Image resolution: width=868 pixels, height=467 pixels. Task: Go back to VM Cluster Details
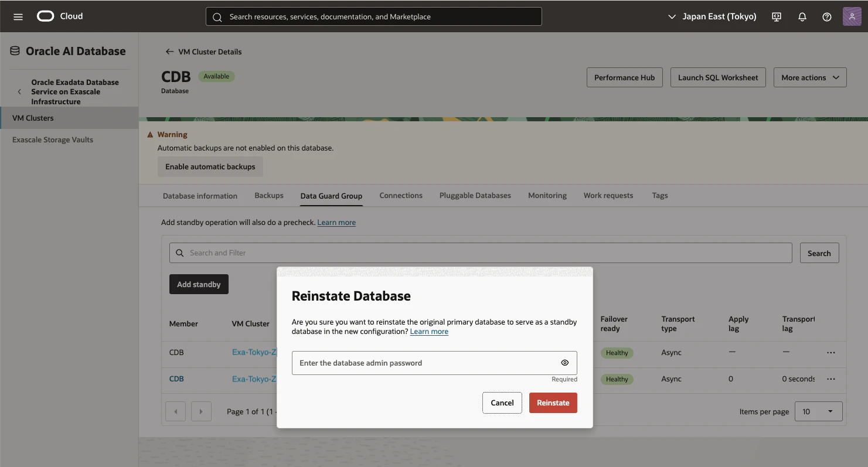(x=203, y=52)
